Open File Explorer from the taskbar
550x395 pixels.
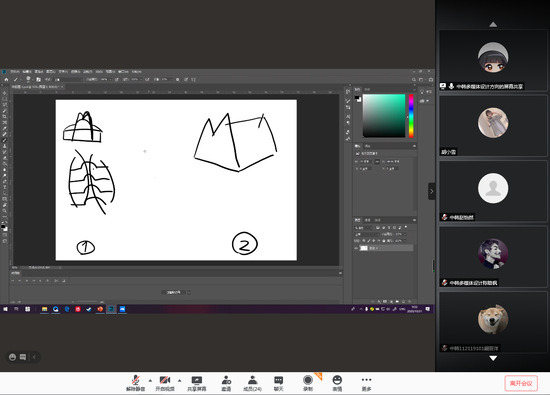[45, 309]
